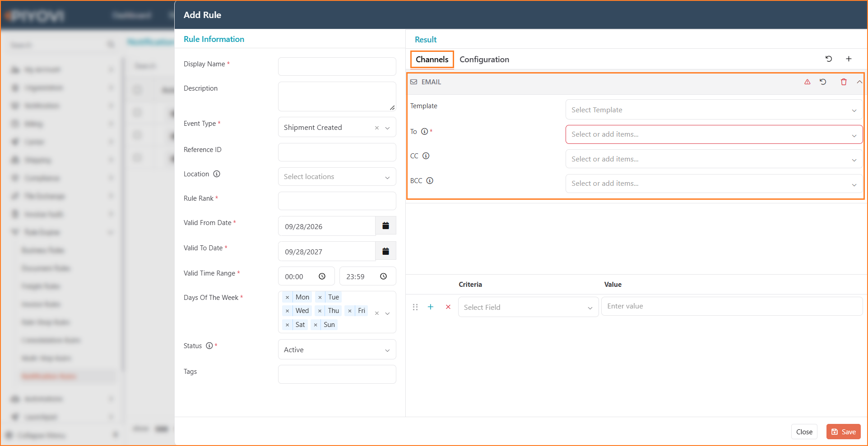Click the Result heading
The height and width of the screenshot is (446, 868).
pos(426,40)
